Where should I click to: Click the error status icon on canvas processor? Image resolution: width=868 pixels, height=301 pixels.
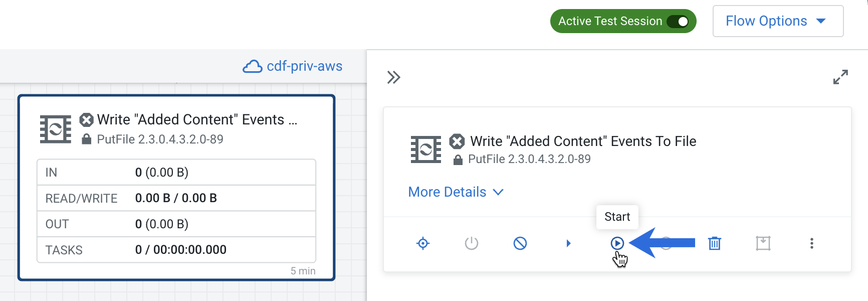pos(87,120)
